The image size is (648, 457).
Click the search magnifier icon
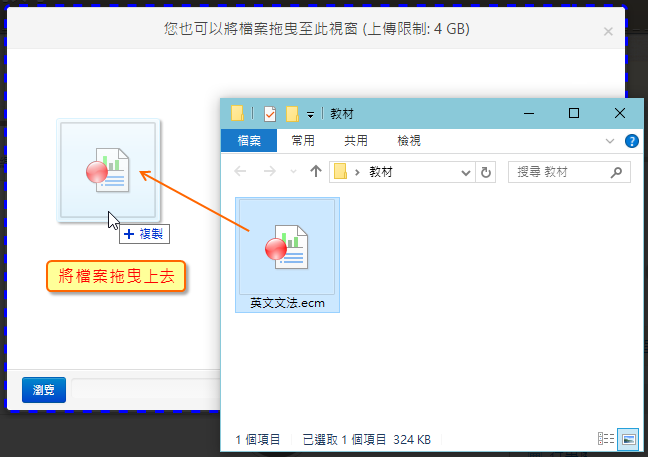click(x=619, y=172)
